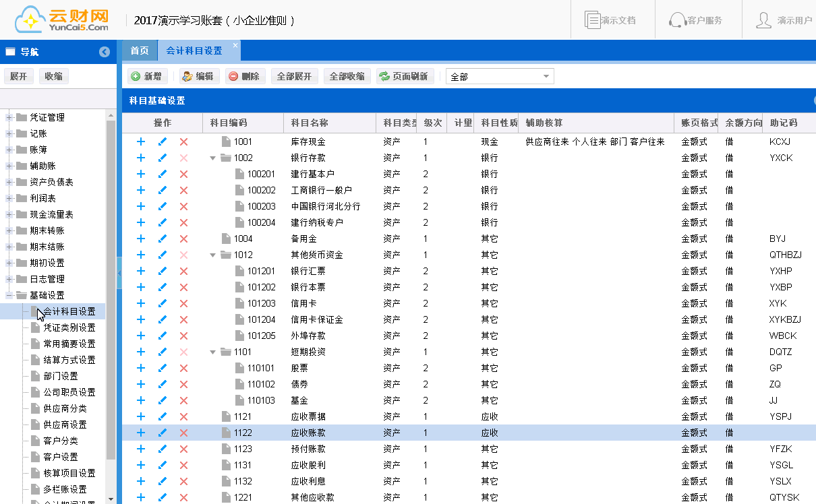Open 凭证类别设置 in the navigation tree
The width and height of the screenshot is (816, 504).
(x=69, y=327)
